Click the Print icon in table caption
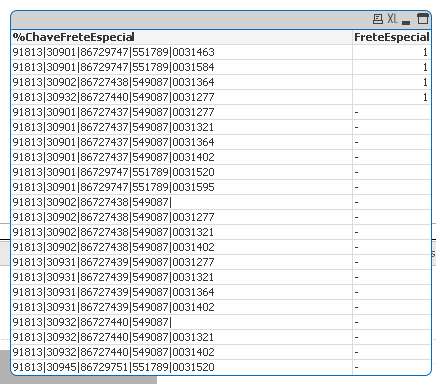Viewport: 436px width, 384px height. click(377, 19)
